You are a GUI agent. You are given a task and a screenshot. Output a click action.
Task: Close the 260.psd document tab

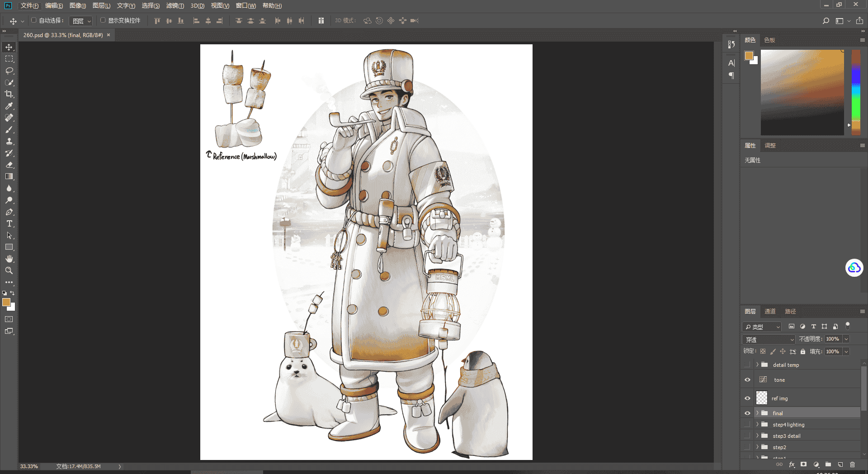108,35
